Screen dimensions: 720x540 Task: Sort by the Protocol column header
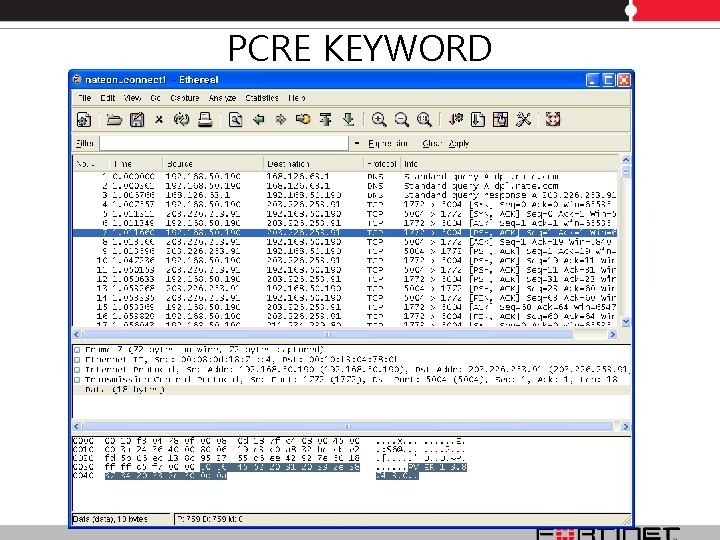382,163
